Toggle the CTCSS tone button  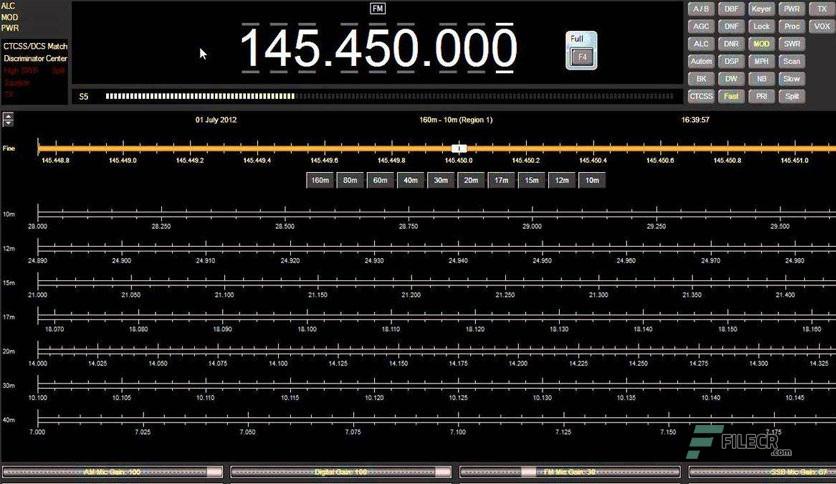[701, 96]
